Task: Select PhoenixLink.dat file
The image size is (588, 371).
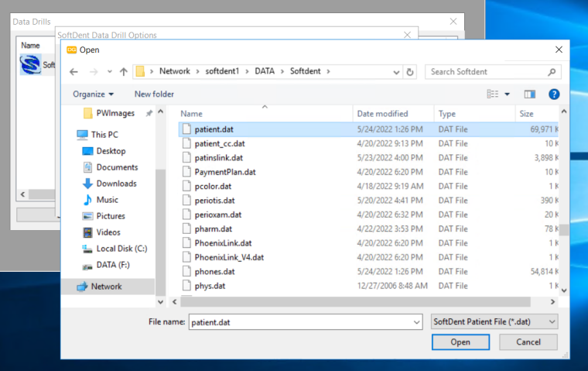Action: [x=223, y=243]
